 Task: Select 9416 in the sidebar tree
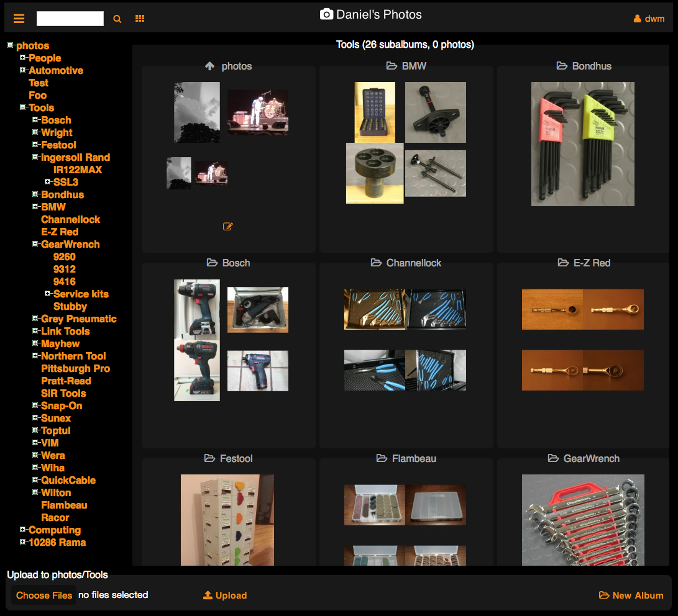click(x=65, y=282)
